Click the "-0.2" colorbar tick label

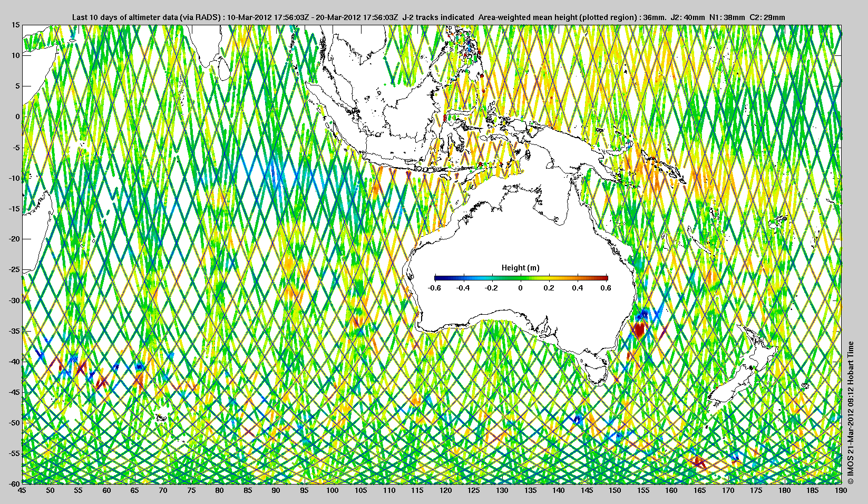(x=492, y=288)
